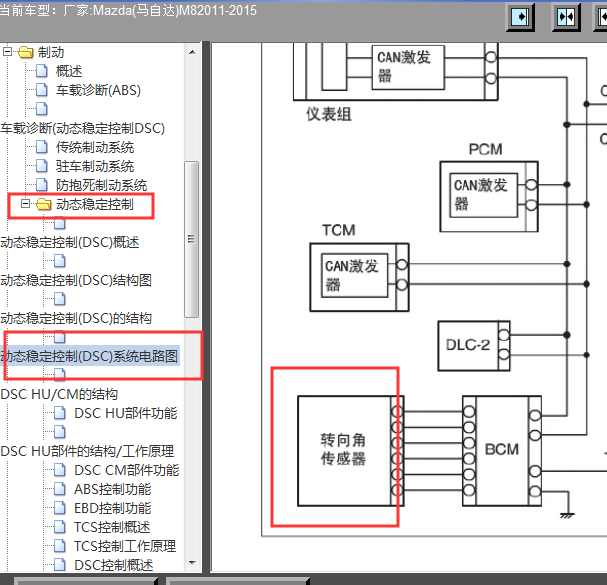Click the DSC控制概述 page icon
607x585 pixels.
click(60, 564)
